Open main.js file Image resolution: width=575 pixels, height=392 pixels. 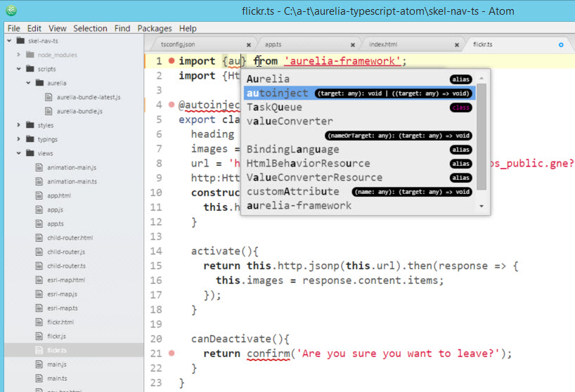pyautogui.click(x=57, y=364)
